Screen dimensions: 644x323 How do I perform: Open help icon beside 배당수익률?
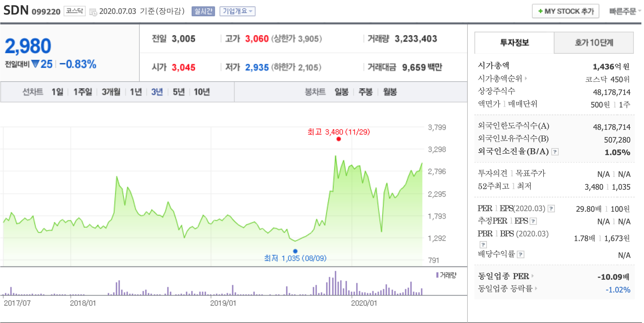(521, 255)
